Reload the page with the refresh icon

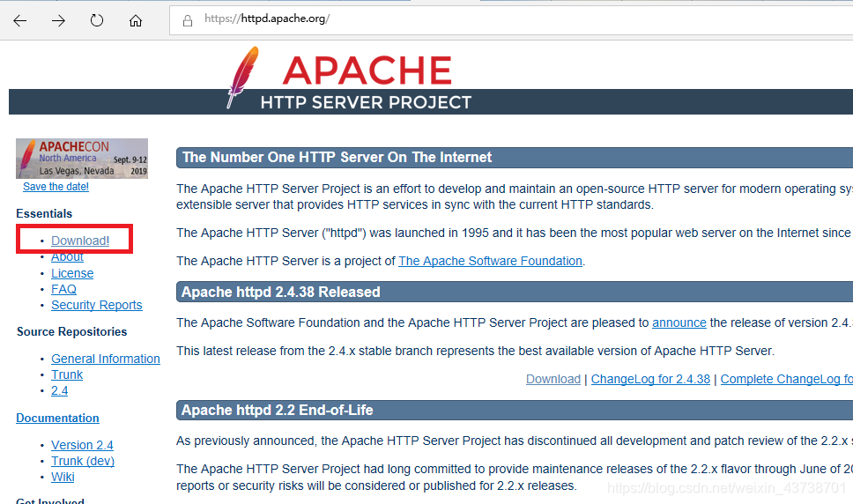click(x=97, y=20)
